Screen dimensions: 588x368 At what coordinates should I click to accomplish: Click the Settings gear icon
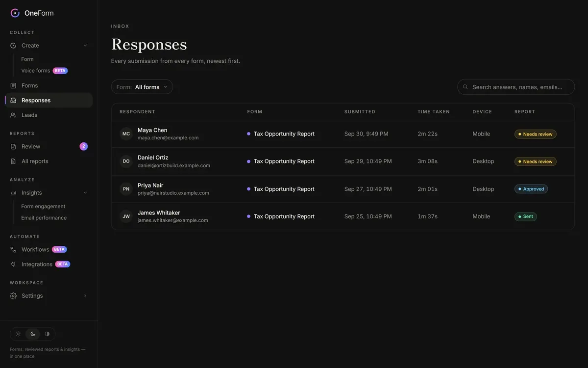13,296
